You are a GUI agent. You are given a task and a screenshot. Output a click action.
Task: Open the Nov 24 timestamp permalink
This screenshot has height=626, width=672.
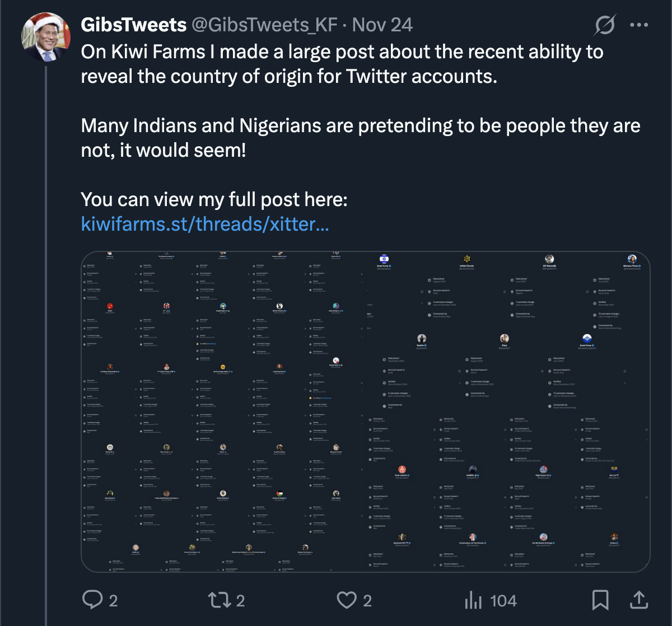(382, 25)
